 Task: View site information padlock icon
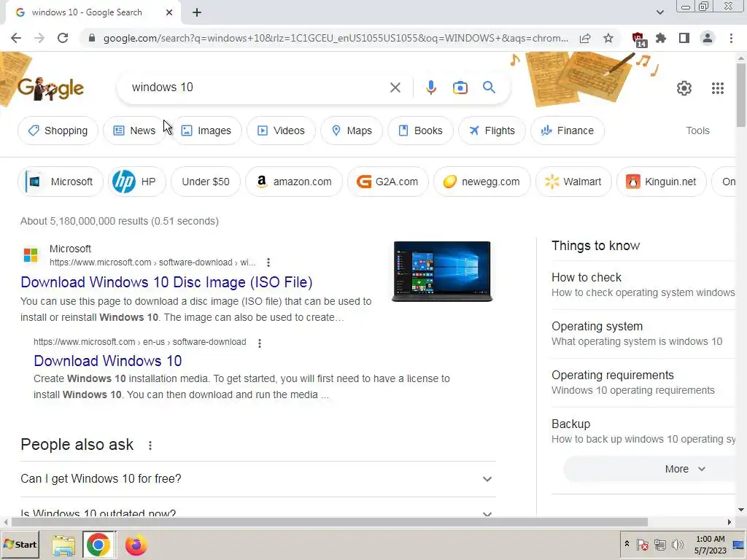(92, 38)
